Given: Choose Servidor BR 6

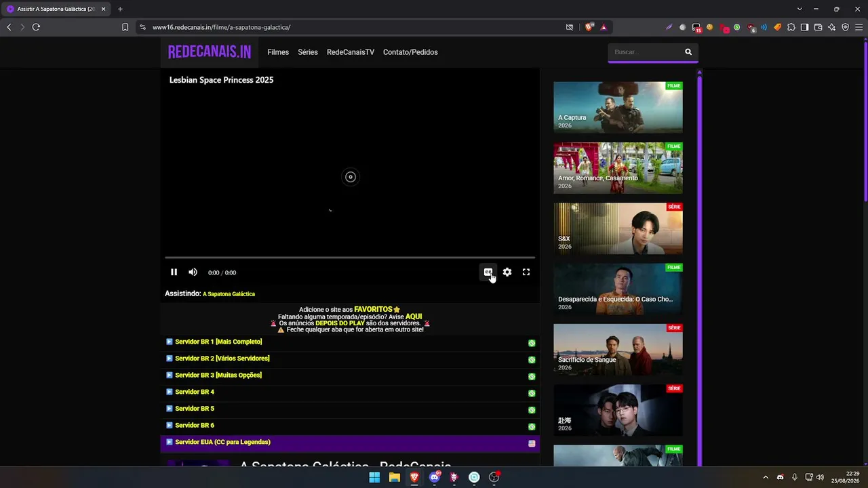Looking at the screenshot, I should (x=350, y=426).
